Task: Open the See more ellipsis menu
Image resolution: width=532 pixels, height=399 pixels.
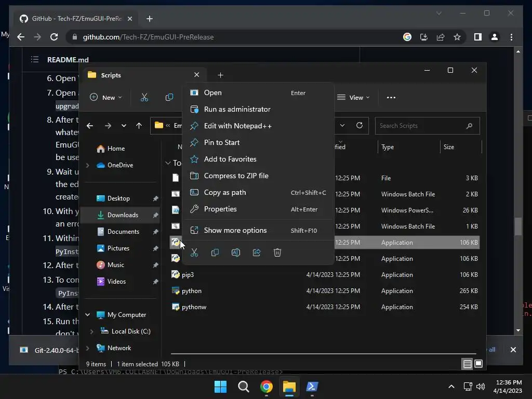Action: (x=391, y=97)
